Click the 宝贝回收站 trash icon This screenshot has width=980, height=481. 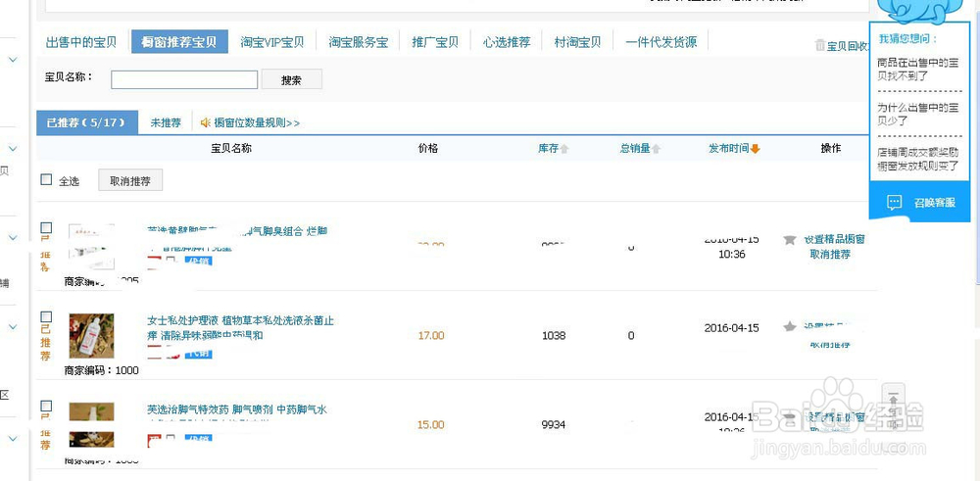(x=820, y=45)
